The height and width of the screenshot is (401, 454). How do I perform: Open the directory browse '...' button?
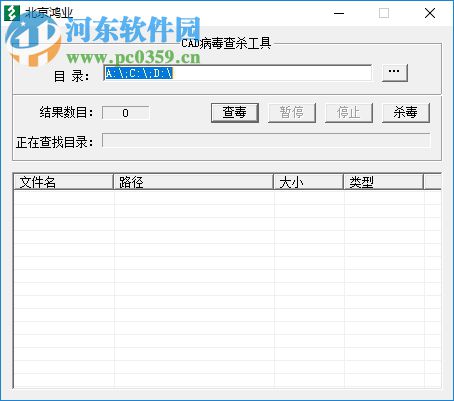pyautogui.click(x=395, y=73)
